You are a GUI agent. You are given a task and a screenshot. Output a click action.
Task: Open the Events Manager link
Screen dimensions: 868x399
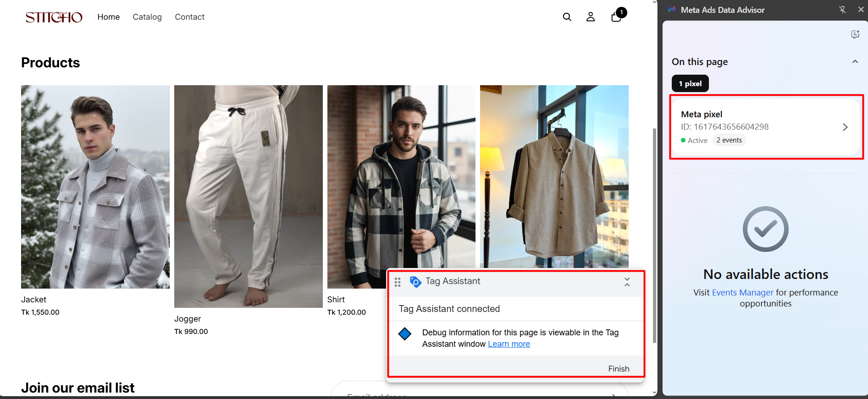(743, 293)
